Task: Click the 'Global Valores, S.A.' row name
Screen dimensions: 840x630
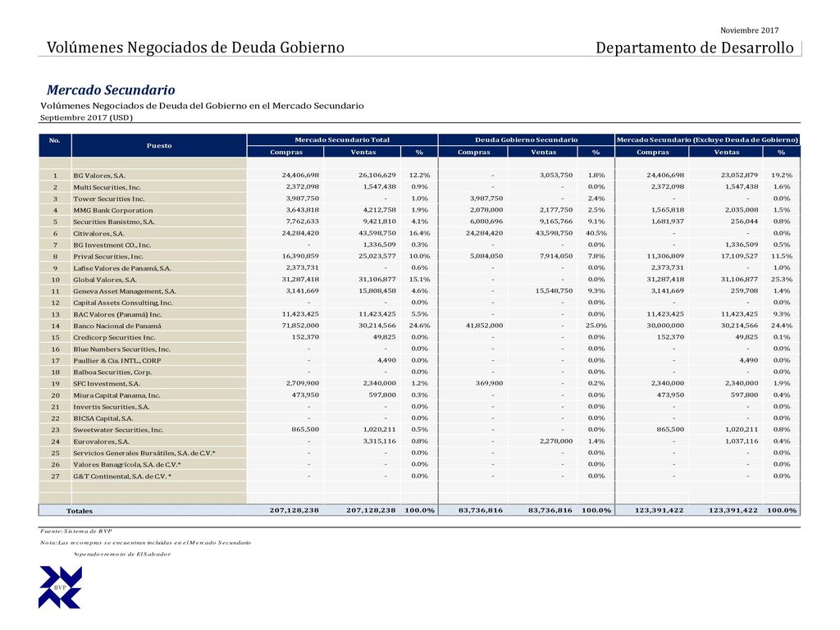Action: click(x=105, y=281)
